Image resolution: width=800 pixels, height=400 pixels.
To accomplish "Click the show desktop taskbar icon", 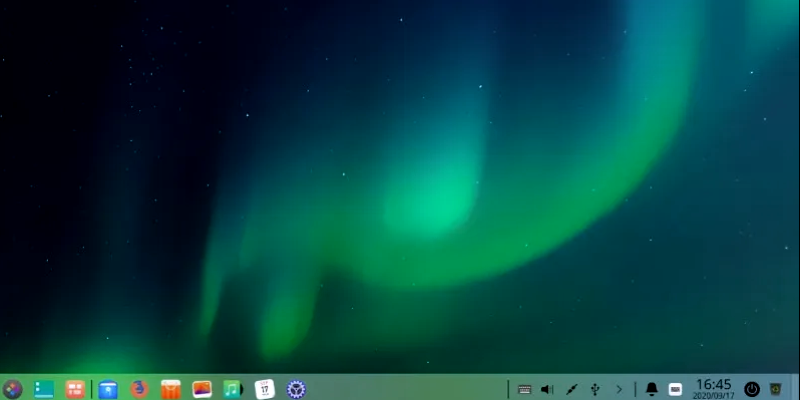I will [44, 389].
